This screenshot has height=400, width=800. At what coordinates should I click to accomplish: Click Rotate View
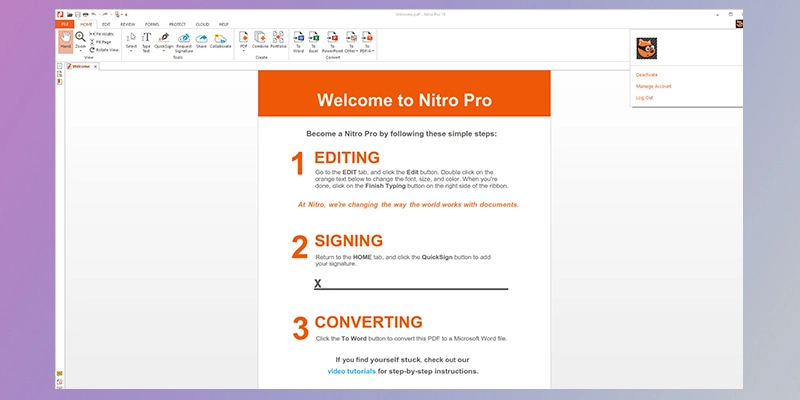pyautogui.click(x=104, y=49)
